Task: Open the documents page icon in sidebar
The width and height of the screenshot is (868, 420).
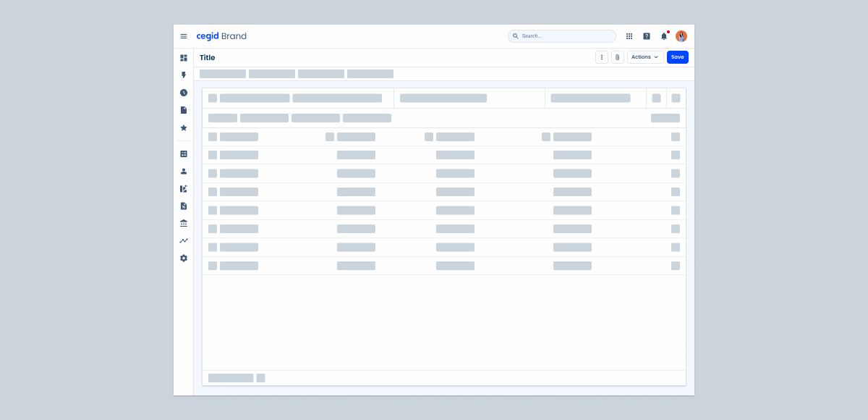Action: [184, 109]
